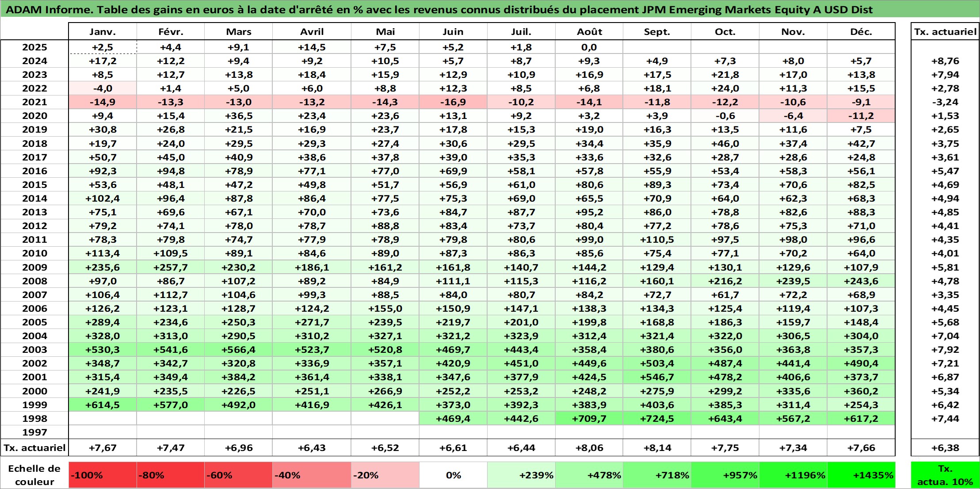
Task: Select the +6,38 overall actuarial rate
Action: coord(945,448)
